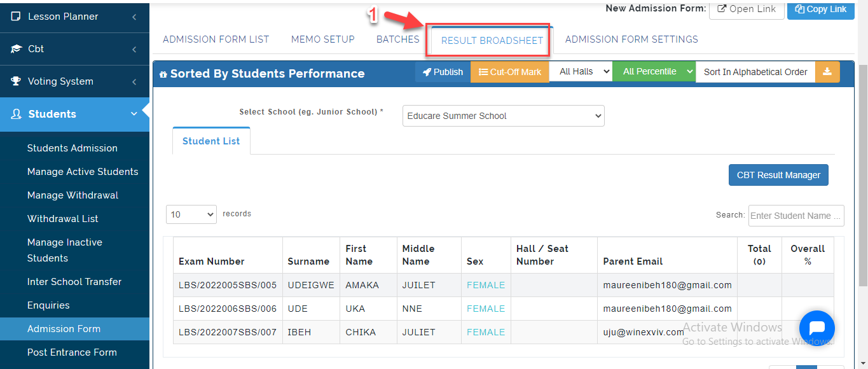The image size is (868, 369).
Task: Expand the Voting System chevron
Action: tap(134, 81)
